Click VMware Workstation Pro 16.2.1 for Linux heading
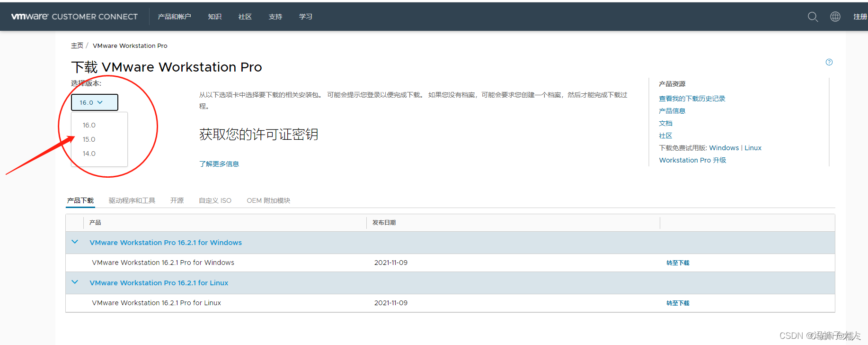The width and height of the screenshot is (868, 345). click(x=159, y=283)
